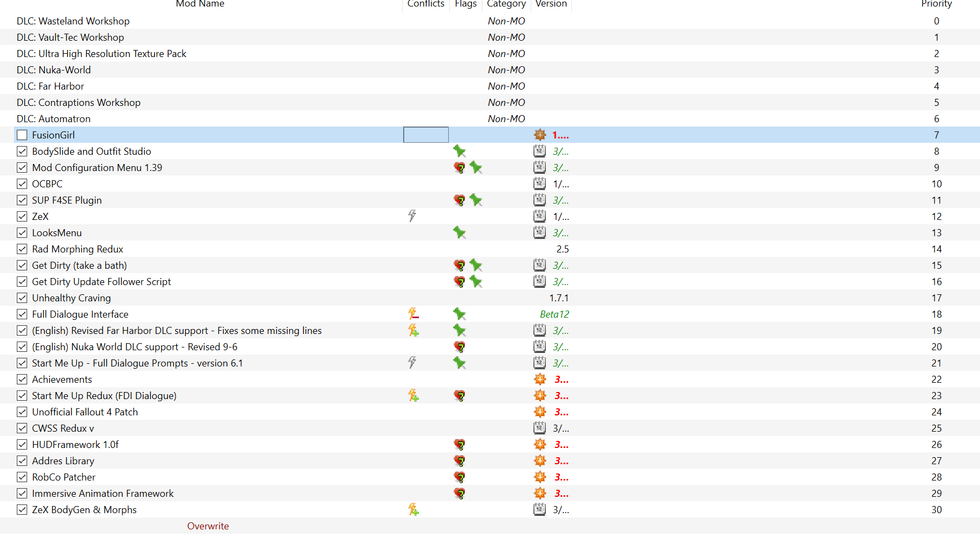This screenshot has width=980, height=537.
Task: Uncheck Unofficial Fallout 4 Patch
Action: coord(22,412)
